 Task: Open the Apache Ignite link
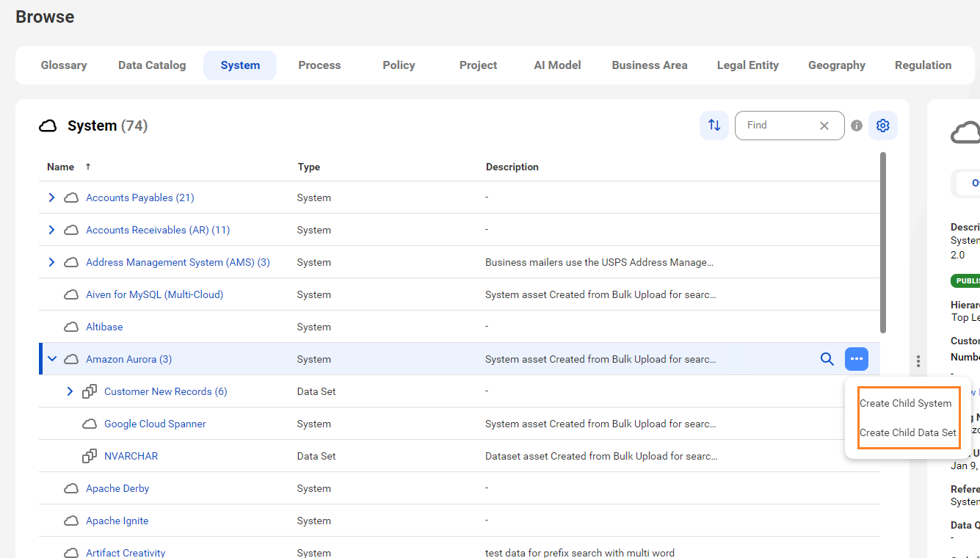[117, 521]
